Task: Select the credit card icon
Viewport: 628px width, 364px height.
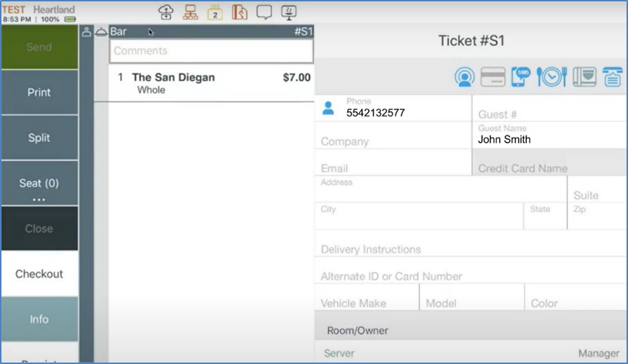Action: click(x=493, y=76)
